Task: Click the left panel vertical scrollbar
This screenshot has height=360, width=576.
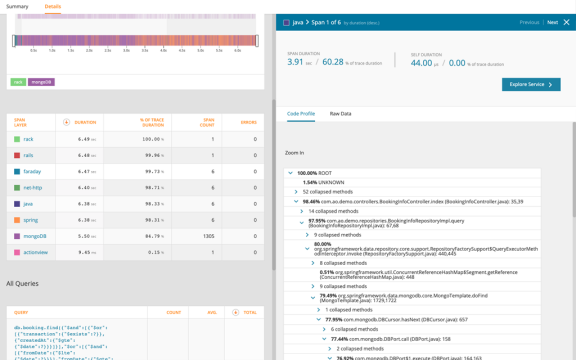Action: coord(274,185)
